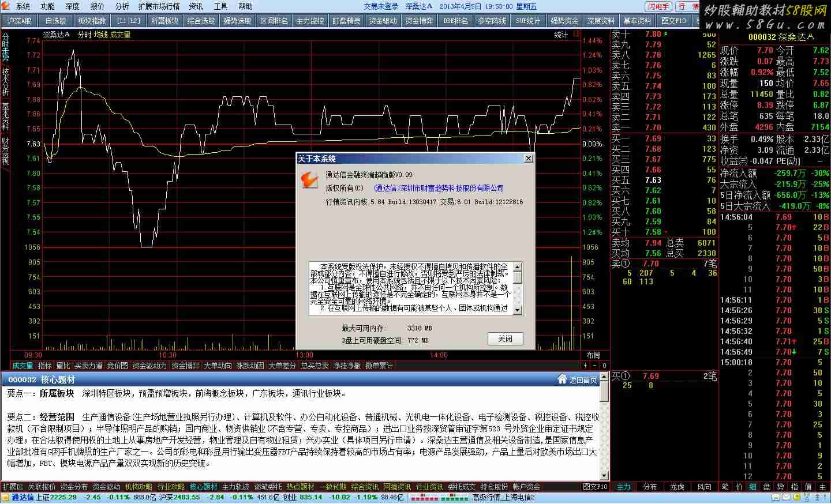Open the 系统 menu

click(23, 6)
